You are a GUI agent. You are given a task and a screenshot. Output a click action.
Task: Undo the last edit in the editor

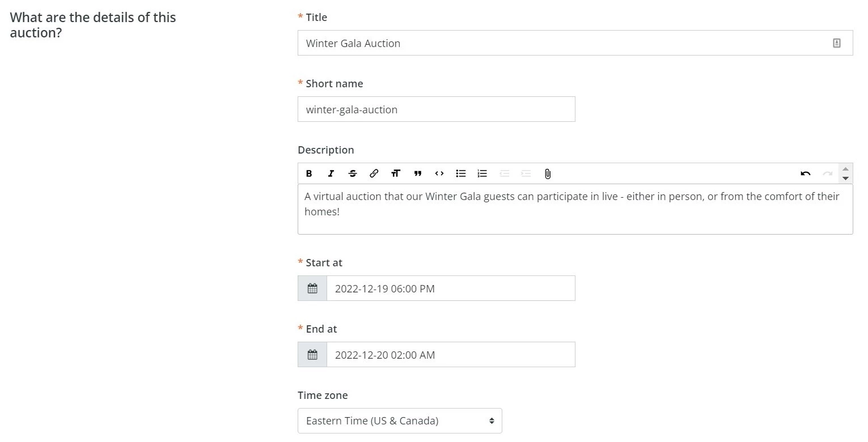[806, 173]
